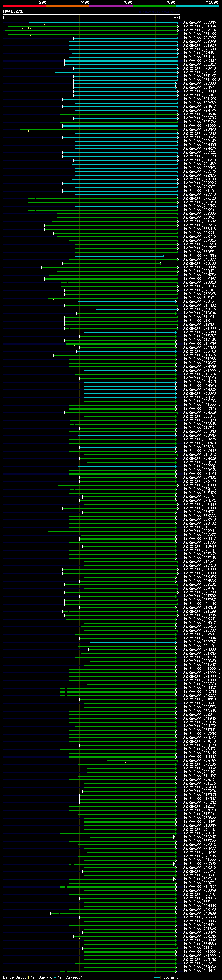222x980 pixels.
Task: Select label UniRef100_B9BU13
Action: tap(199, 283)
